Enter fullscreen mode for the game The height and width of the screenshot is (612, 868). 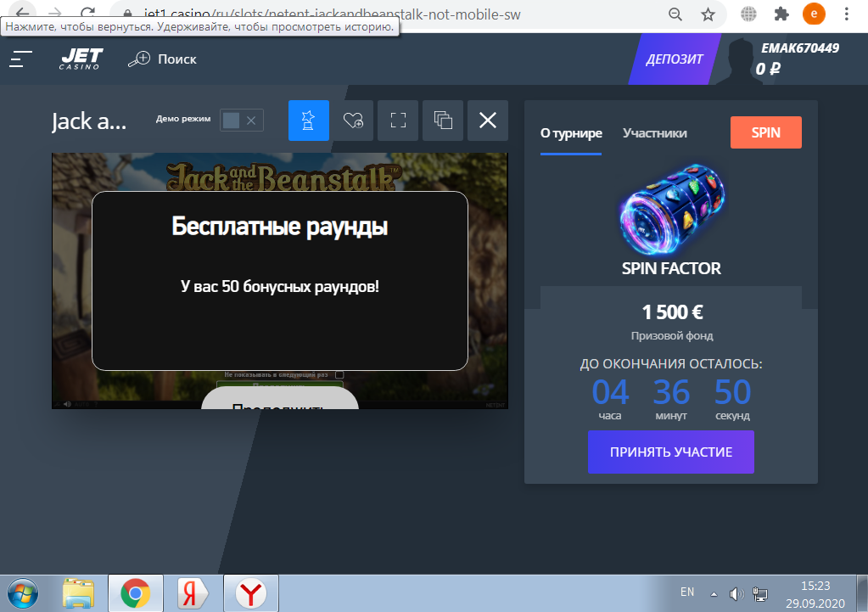pyautogui.click(x=398, y=121)
